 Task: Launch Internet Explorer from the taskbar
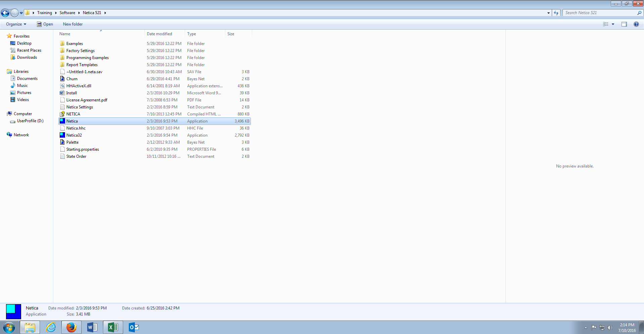click(x=51, y=327)
